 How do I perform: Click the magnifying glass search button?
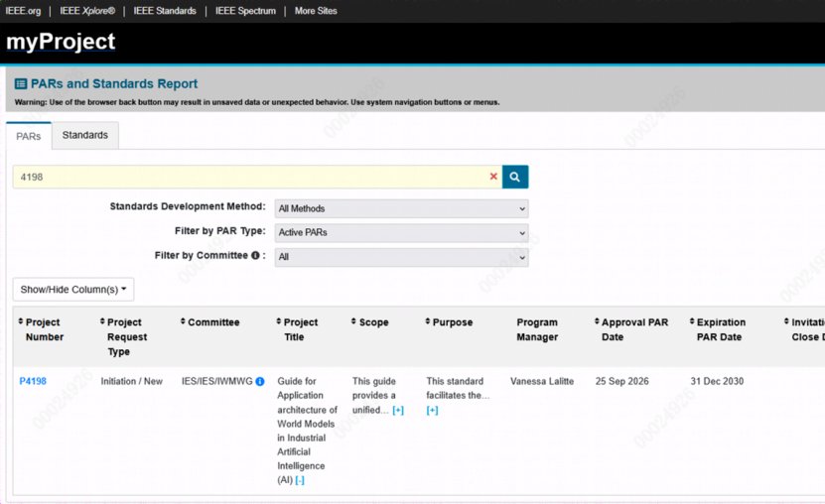pyautogui.click(x=515, y=177)
